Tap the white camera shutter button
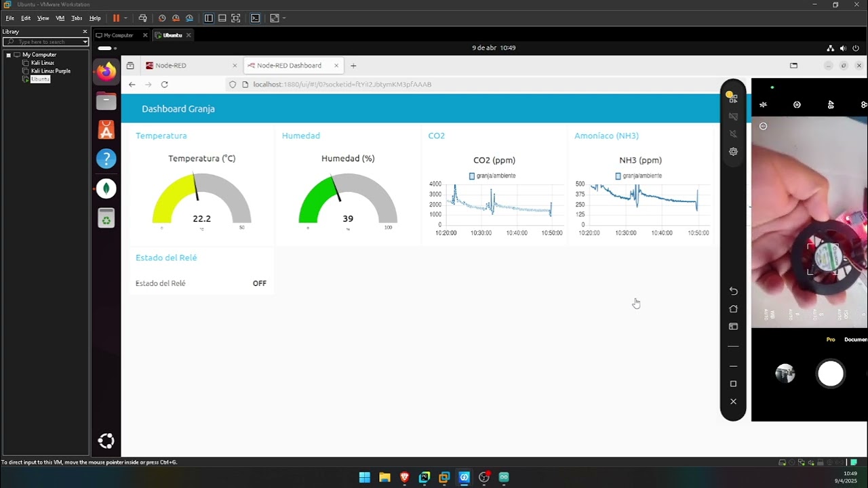Image resolution: width=868 pixels, height=488 pixels. 831,373
